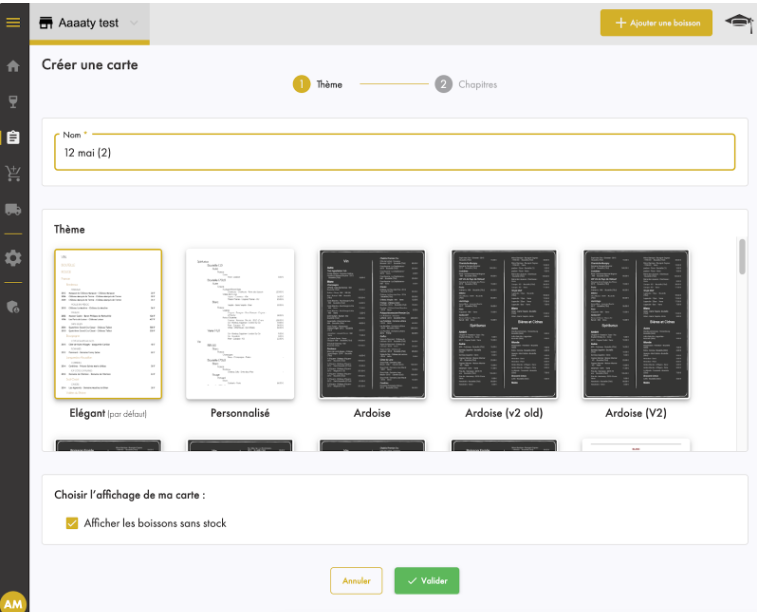Open the wine glass drinks section
757x612 pixels.
[x=14, y=101]
